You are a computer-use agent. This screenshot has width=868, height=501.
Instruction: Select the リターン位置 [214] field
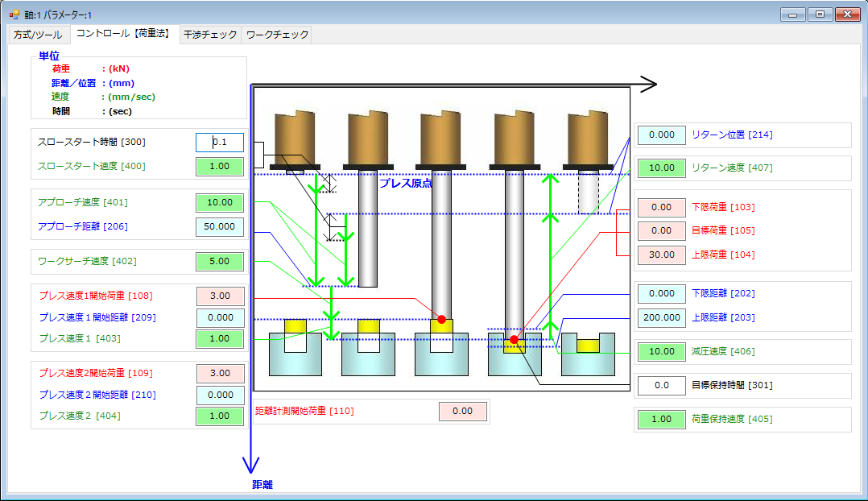pos(661,135)
